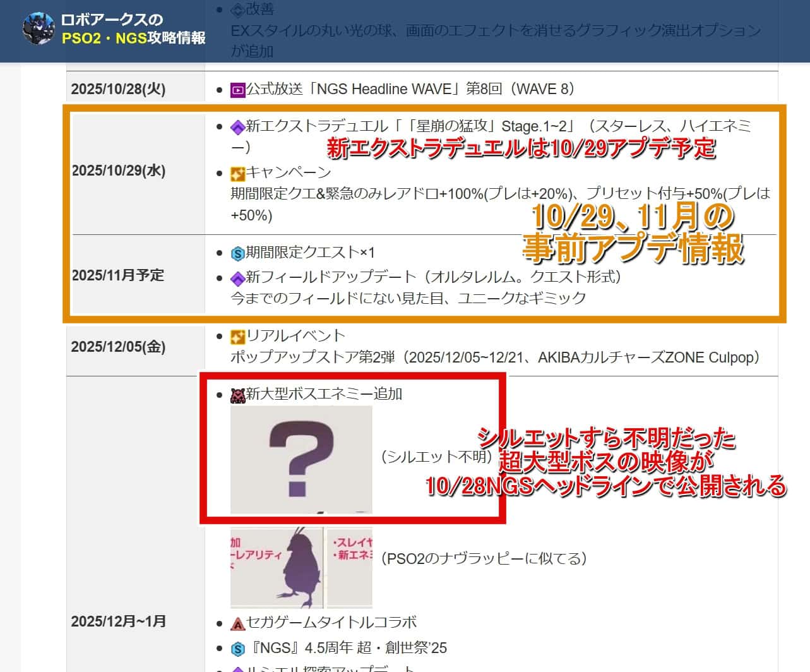Click the 2025/12/05(金) date cell
Viewport: 810px width, 672px height.
click(118, 347)
